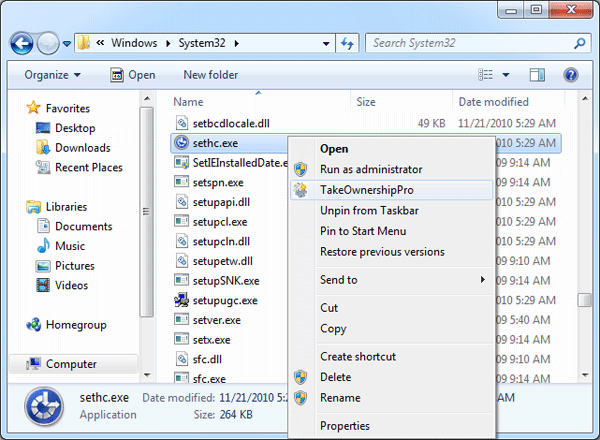600x440 pixels.
Task: Open Downloads folder in Favorites
Action: point(82,148)
